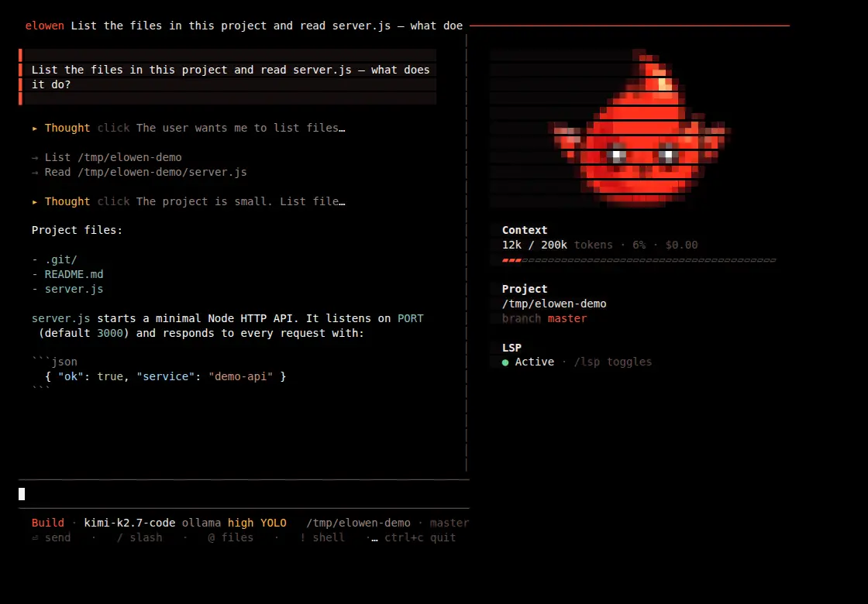This screenshot has height=604, width=868.
Task: Click the master branch name in Project
Action: 567,318
